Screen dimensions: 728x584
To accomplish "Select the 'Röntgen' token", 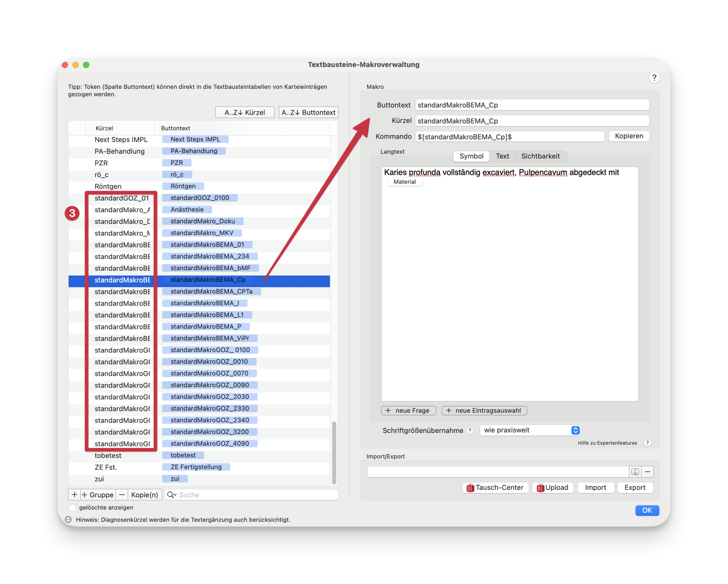I will [183, 186].
